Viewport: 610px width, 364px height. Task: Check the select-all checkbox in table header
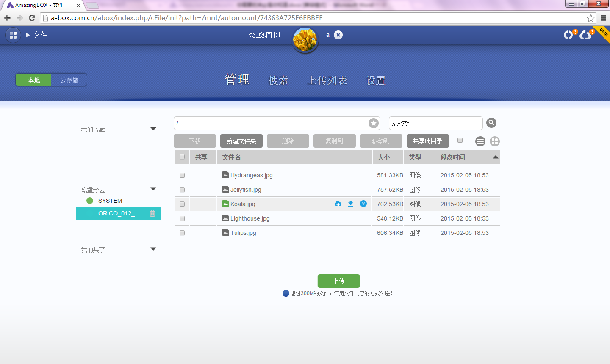pos(182,157)
